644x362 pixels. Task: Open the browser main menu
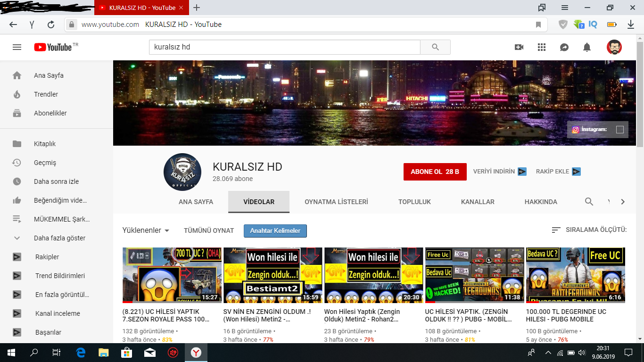[x=565, y=8]
